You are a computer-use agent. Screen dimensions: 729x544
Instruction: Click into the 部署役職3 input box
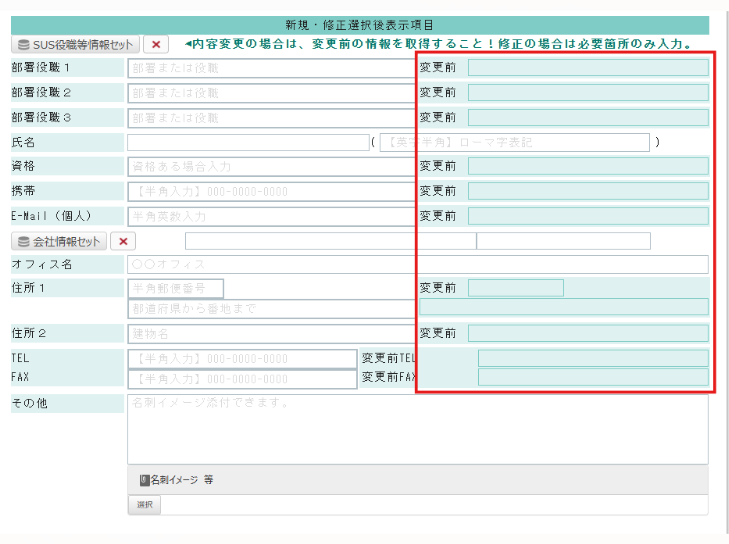click(x=269, y=118)
